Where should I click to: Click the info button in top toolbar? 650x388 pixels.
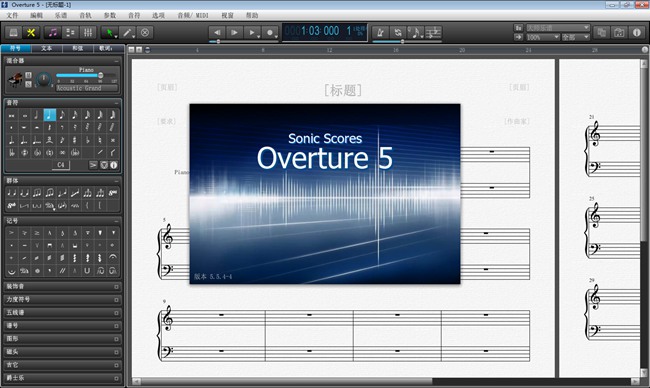point(637,32)
